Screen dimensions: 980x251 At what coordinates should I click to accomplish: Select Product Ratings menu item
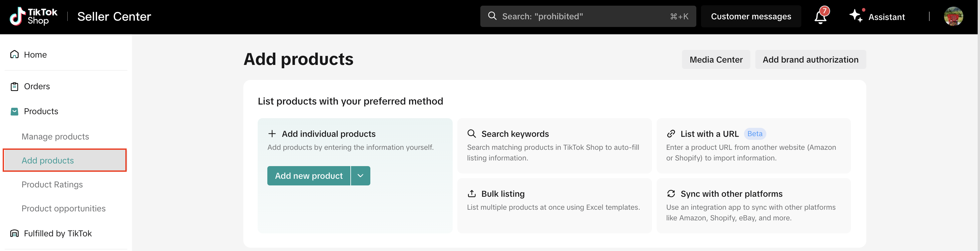[x=52, y=184]
